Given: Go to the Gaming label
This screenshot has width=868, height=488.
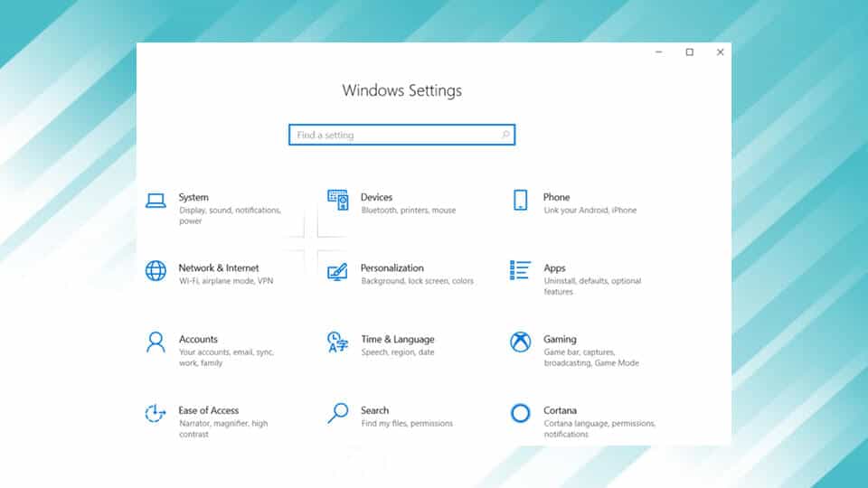Looking at the screenshot, I should (560, 339).
